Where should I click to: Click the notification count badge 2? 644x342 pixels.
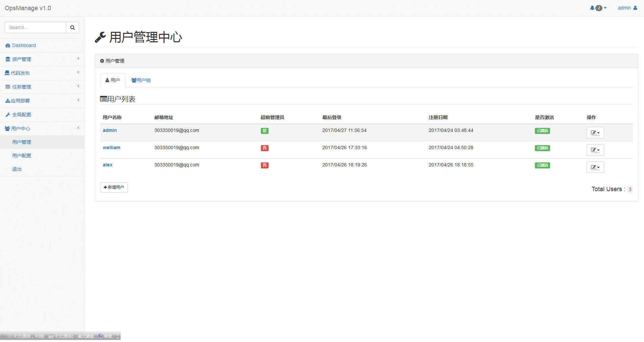[599, 8]
